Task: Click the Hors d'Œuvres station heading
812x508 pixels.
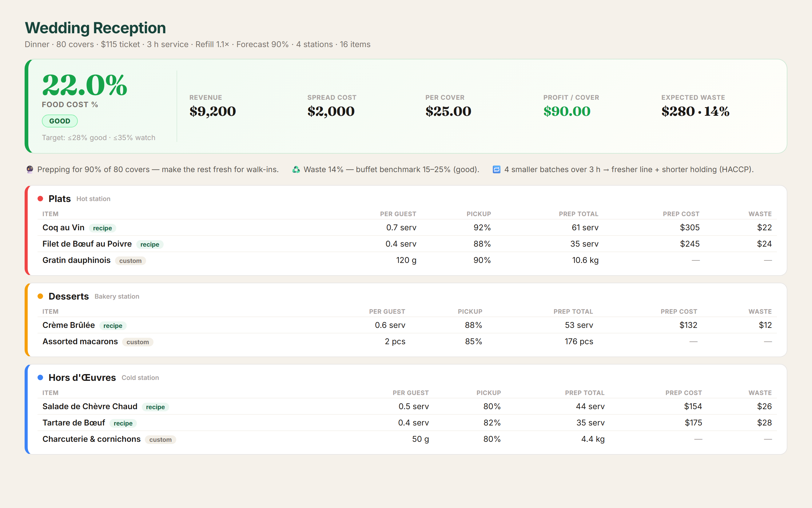Action: (82, 377)
